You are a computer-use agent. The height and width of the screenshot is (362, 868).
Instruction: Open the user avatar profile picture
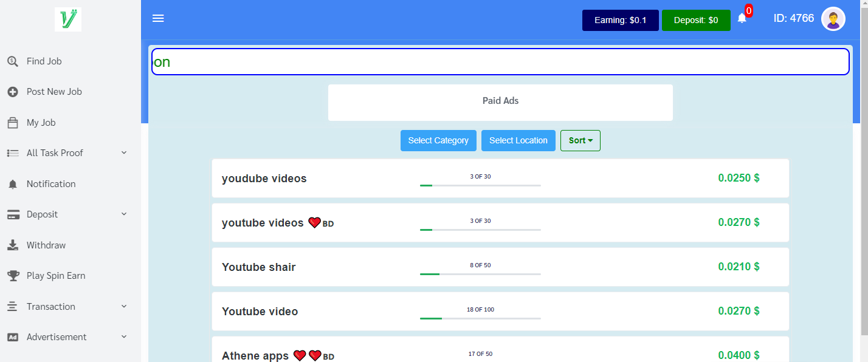(x=833, y=19)
